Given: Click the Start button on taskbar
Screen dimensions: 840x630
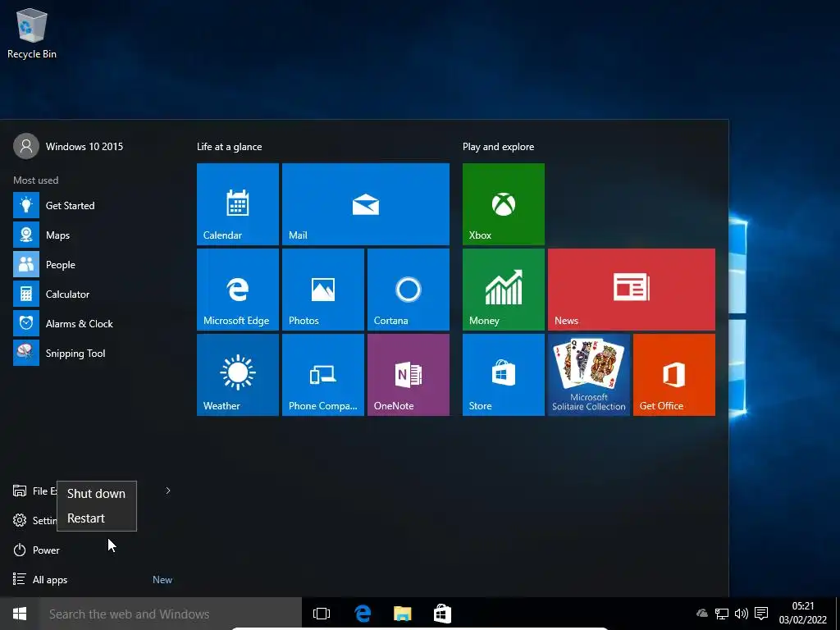Looking at the screenshot, I should point(20,614).
